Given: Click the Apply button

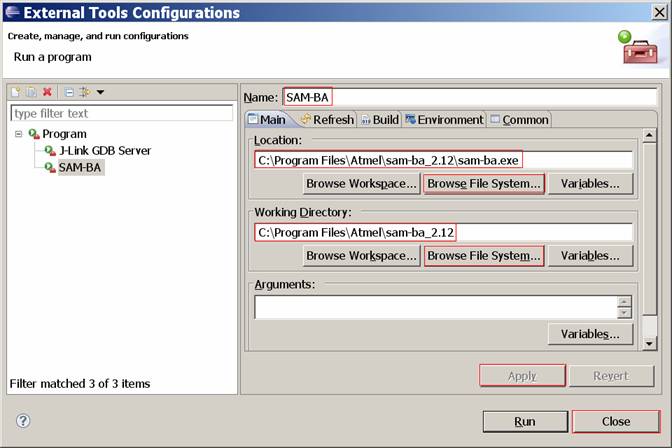Looking at the screenshot, I should (x=522, y=376).
